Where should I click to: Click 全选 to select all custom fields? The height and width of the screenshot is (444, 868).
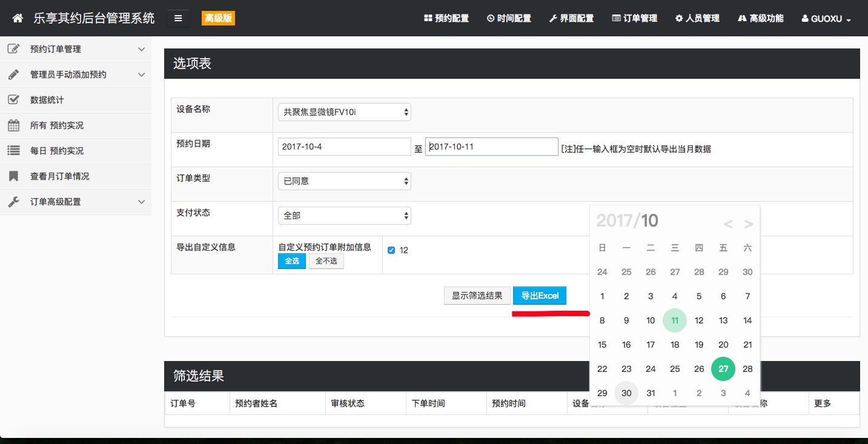pyautogui.click(x=292, y=261)
